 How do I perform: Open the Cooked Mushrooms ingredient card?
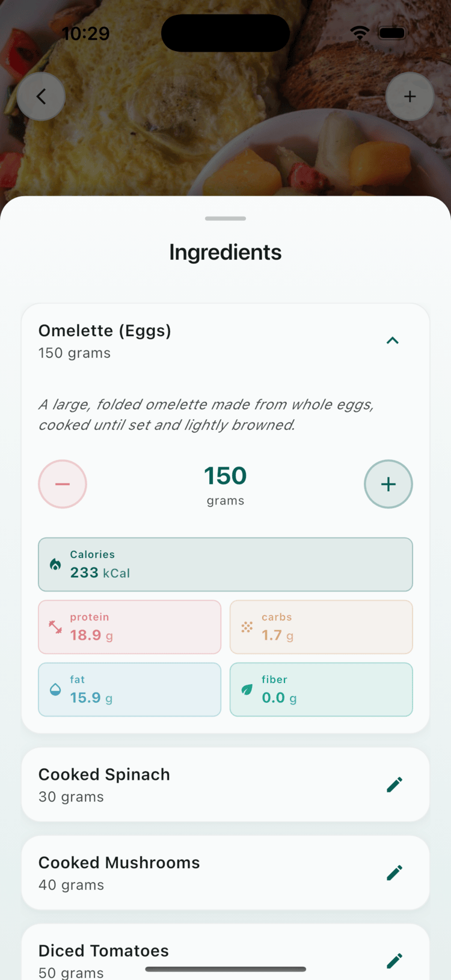180,873
